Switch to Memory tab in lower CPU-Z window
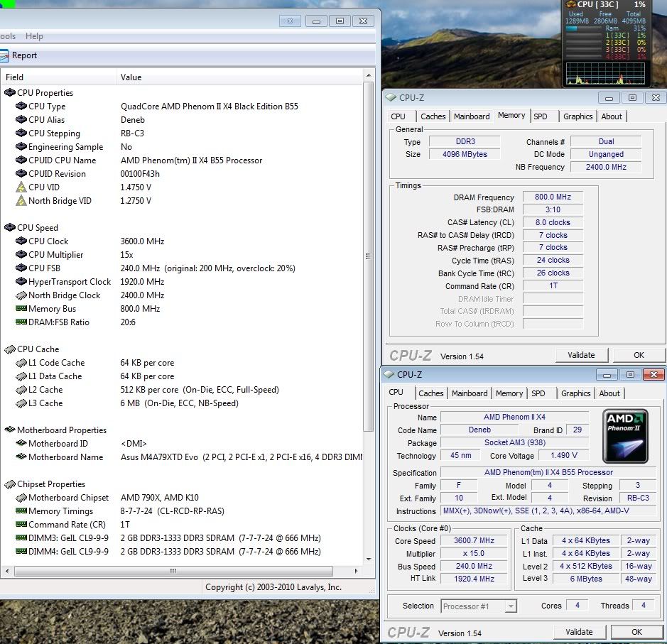This screenshot has width=667, height=644. [509, 393]
